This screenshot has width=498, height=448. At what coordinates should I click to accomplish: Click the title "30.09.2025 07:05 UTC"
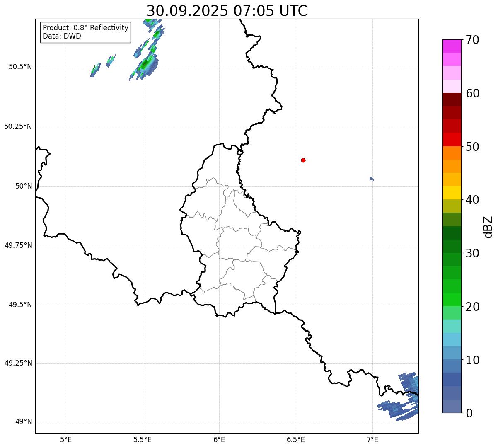pos(227,10)
